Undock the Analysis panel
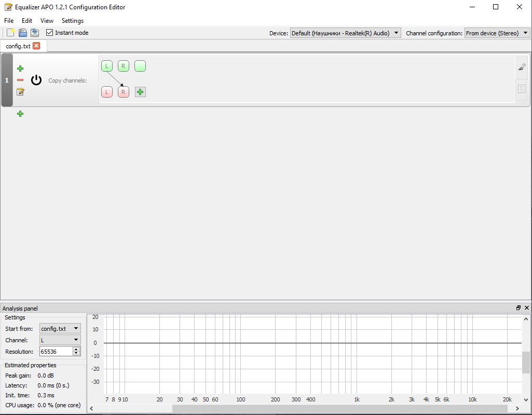 (519, 307)
